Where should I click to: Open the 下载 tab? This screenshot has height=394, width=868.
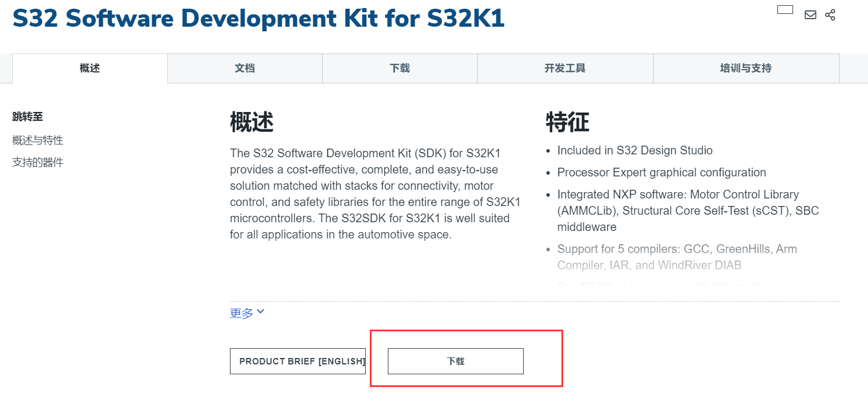tap(399, 68)
